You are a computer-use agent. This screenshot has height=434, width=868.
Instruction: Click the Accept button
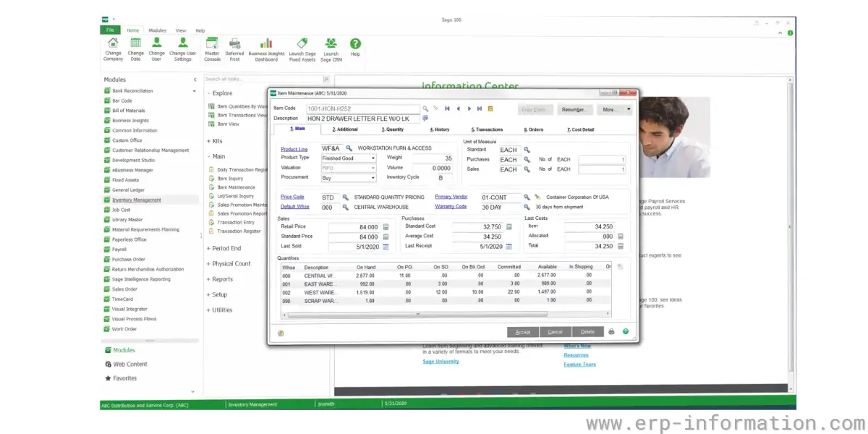click(x=523, y=332)
